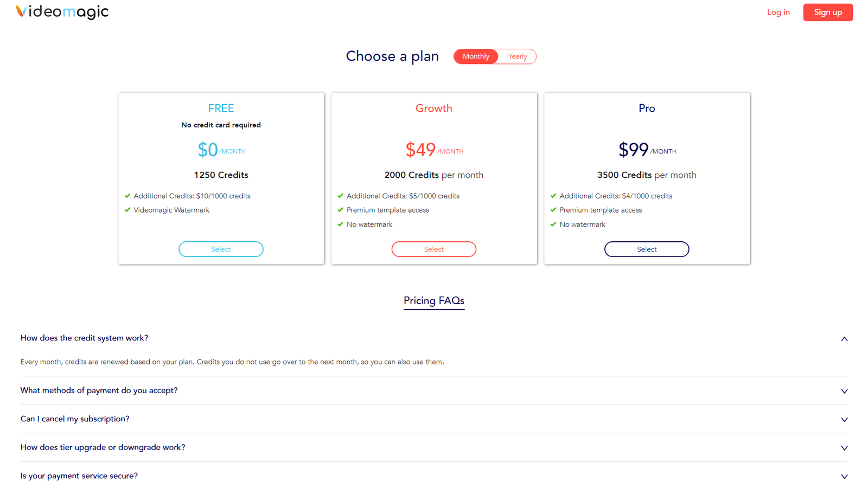Click checkmark next to Growth Premium template access
Image resolution: width=868 pixels, height=488 pixels.
click(x=340, y=210)
